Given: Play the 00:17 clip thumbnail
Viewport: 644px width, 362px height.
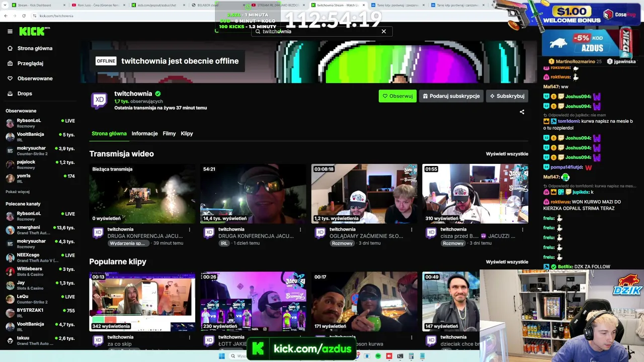Looking at the screenshot, I should [x=364, y=302].
